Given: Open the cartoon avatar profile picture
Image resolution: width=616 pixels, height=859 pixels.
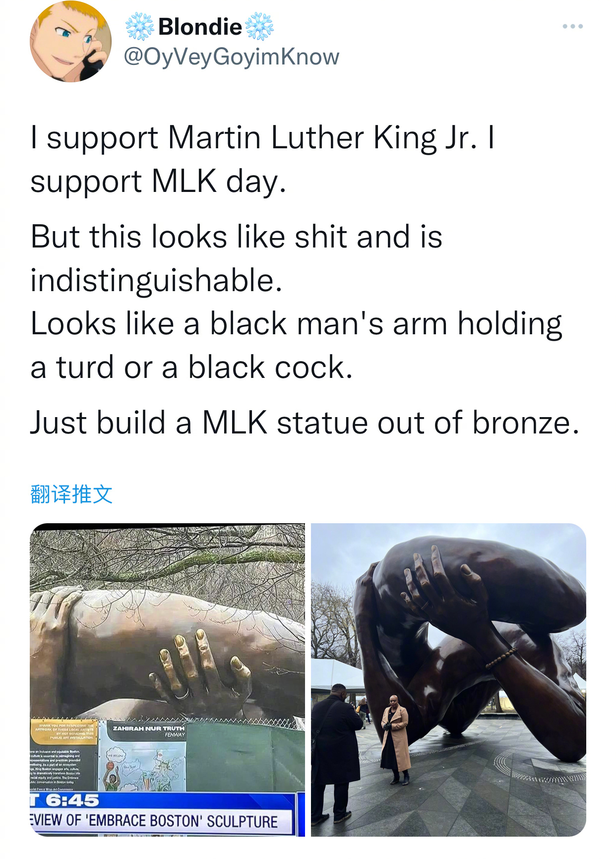Looking at the screenshot, I should click(71, 41).
